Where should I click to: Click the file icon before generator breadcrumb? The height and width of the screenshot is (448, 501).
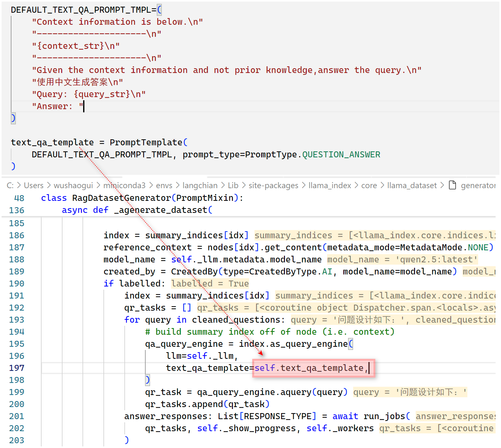coord(452,185)
